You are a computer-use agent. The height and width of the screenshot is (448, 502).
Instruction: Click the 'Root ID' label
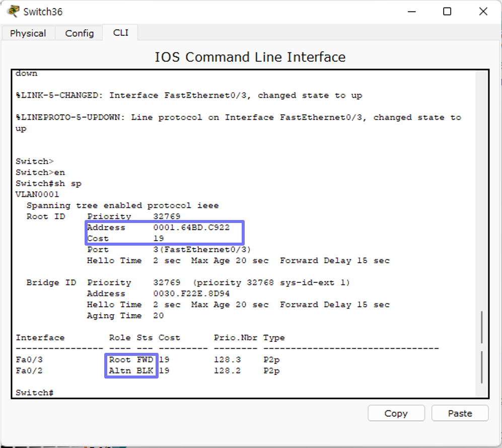[x=46, y=216]
